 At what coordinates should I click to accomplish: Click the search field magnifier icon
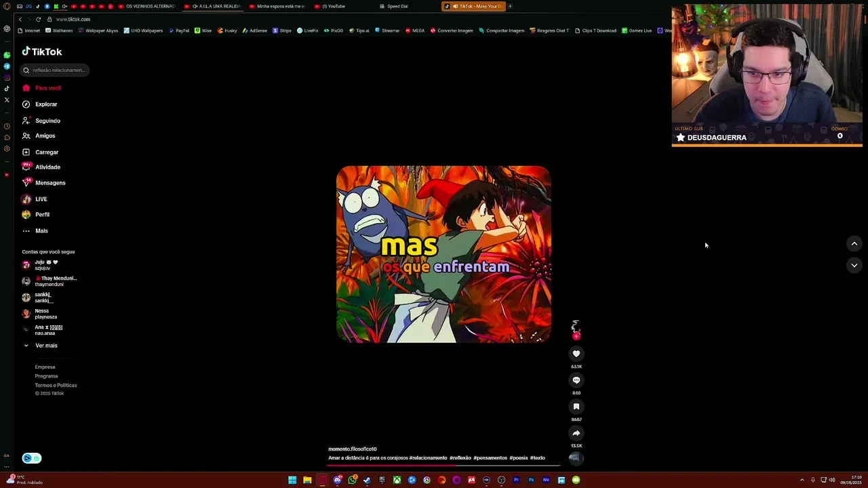pyautogui.click(x=26, y=70)
